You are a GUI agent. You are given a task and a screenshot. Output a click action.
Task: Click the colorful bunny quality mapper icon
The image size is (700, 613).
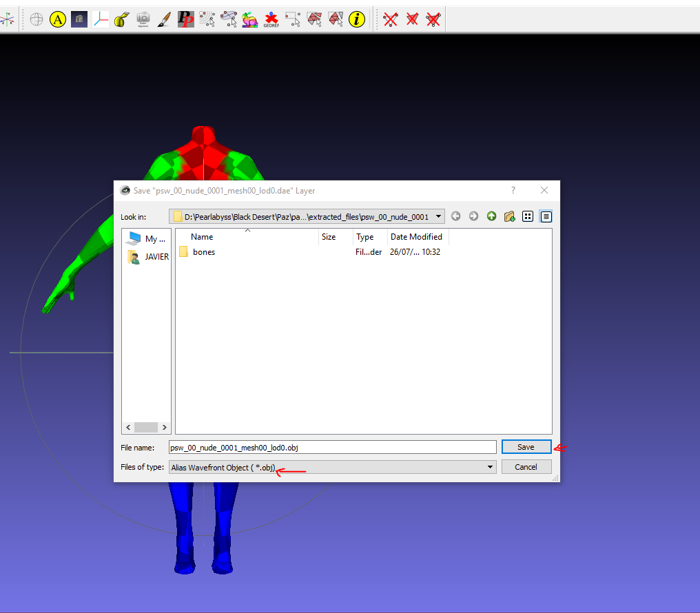click(250, 19)
